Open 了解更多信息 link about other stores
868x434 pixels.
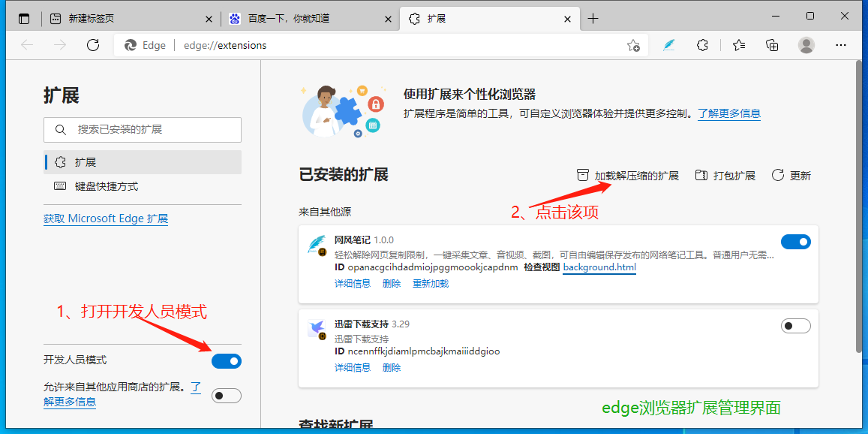point(70,401)
